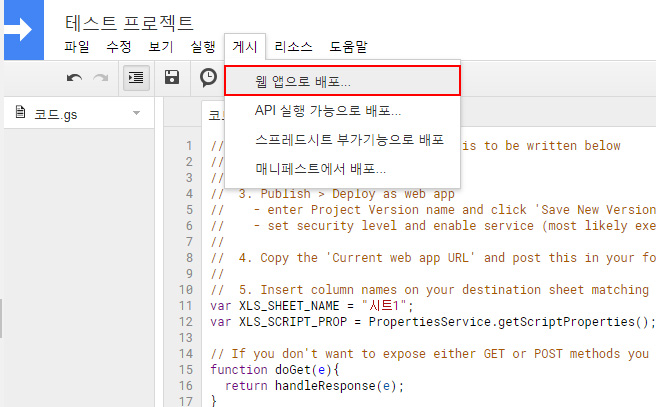Screen dimensions: 656x407
Task: Open the 보기 menu
Action: [x=160, y=47]
